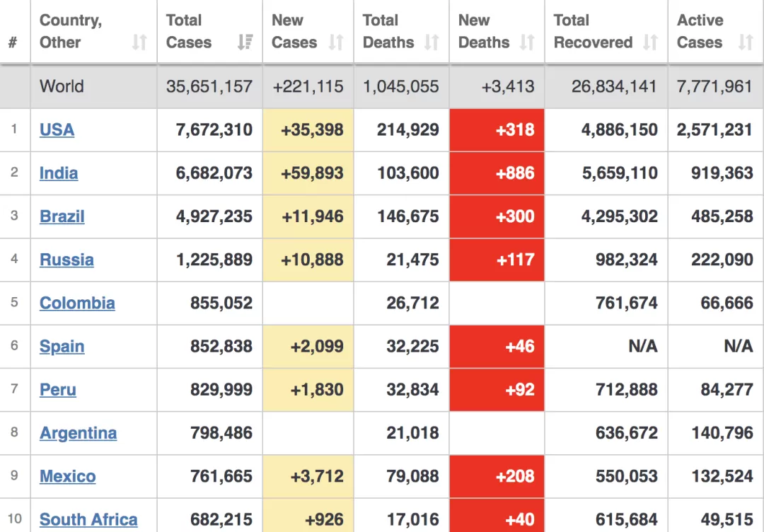The height and width of the screenshot is (532, 764).
Task: Click Total Cases descending sort icon
Action: 245,42
